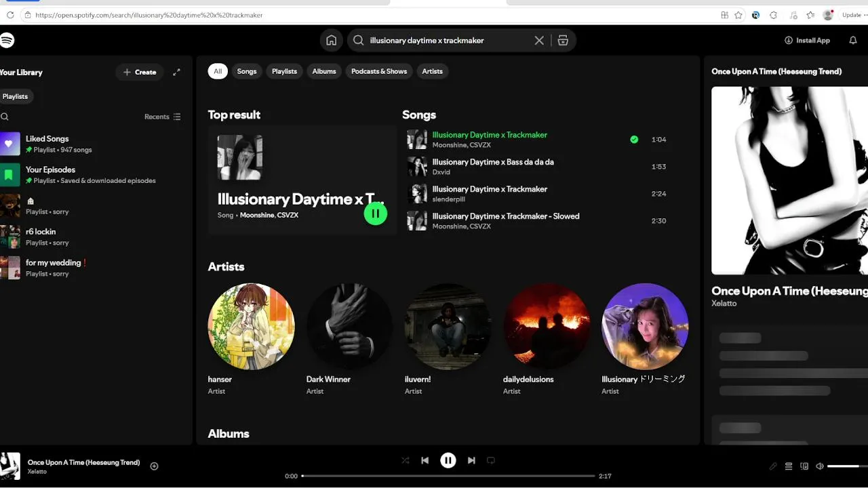Image resolution: width=868 pixels, height=488 pixels.
Task: Pause the top result with green button
Action: click(x=376, y=213)
